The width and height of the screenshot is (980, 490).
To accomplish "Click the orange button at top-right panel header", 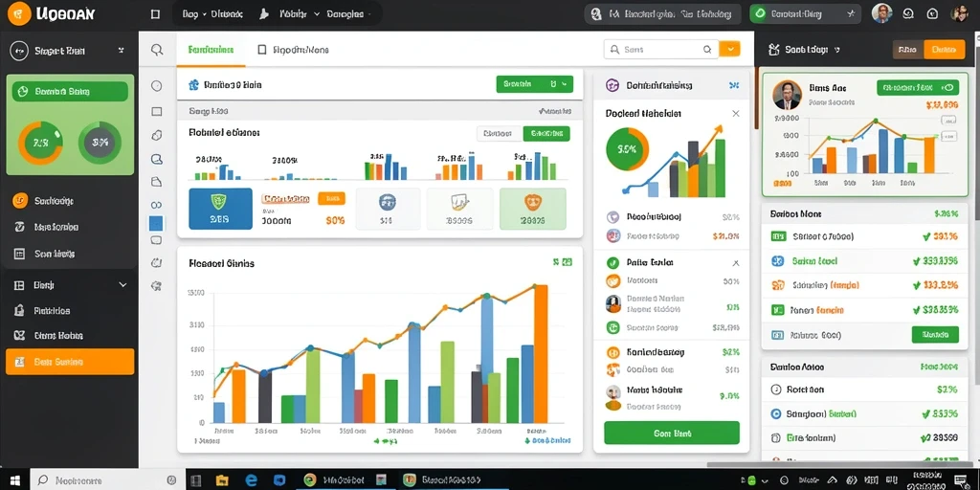I will tap(945, 50).
